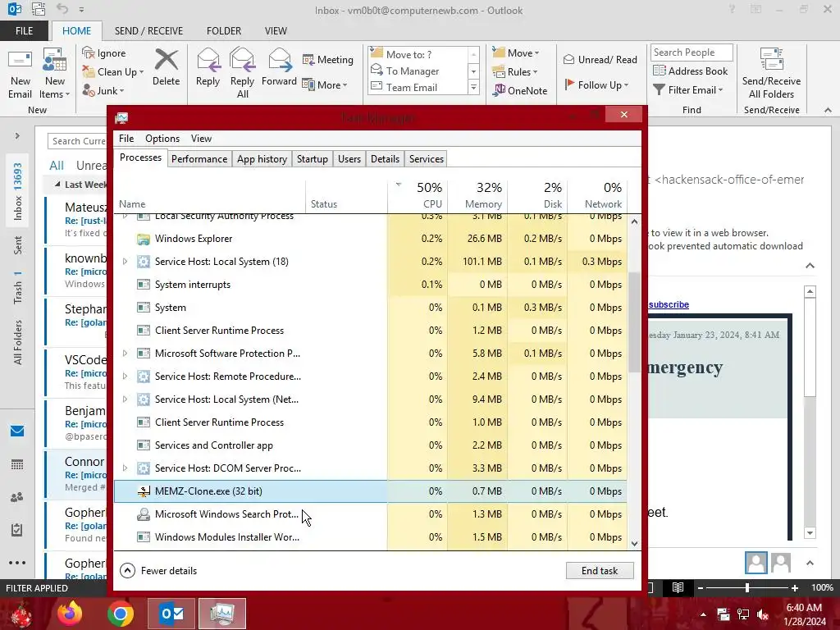The height and width of the screenshot is (630, 840).
Task: Open the SEND / RECEIVE ribbon tab
Action: coord(148,31)
